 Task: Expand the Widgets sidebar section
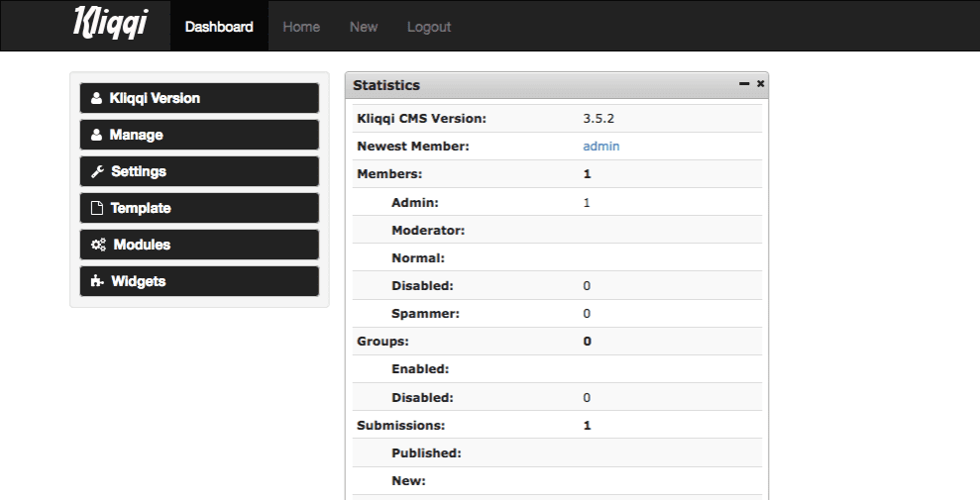(199, 281)
